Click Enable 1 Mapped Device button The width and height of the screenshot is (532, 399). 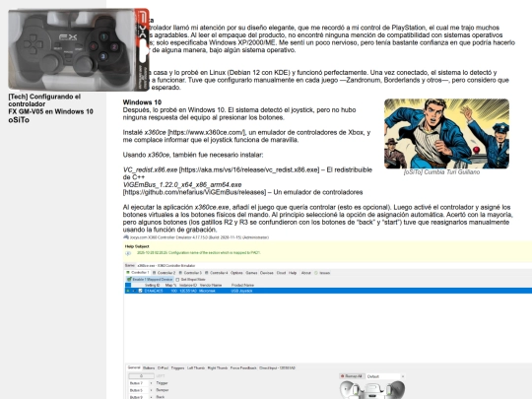click(x=150, y=279)
